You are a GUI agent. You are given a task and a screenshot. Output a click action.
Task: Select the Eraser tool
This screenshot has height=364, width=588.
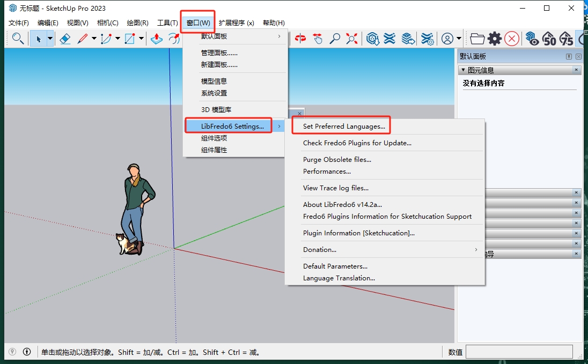point(65,38)
